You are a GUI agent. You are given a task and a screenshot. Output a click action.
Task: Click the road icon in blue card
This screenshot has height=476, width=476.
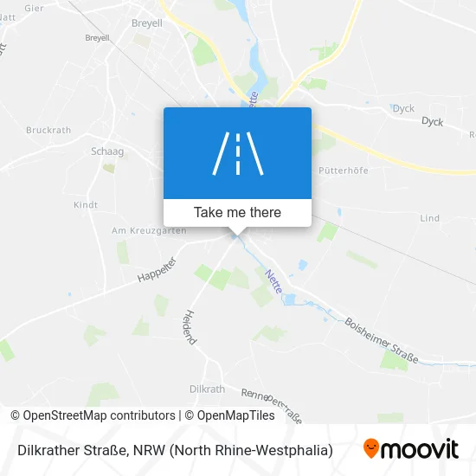coord(237,153)
